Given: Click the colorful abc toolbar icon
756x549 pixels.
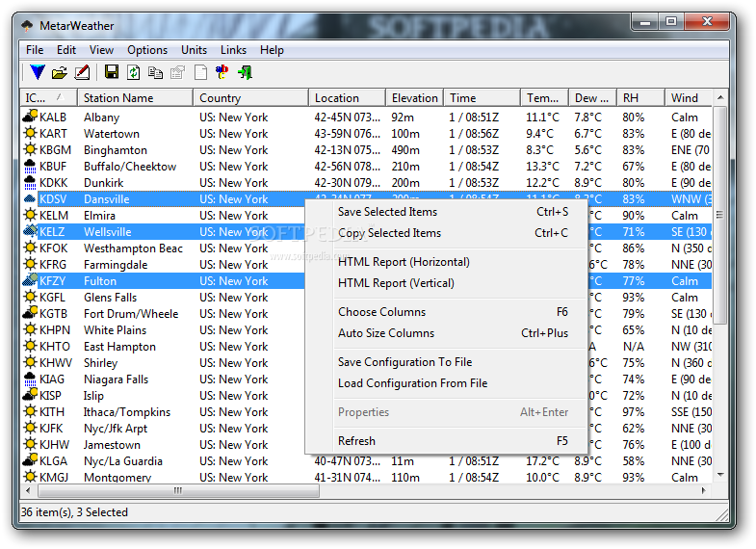Looking at the screenshot, I should pyautogui.click(x=222, y=73).
